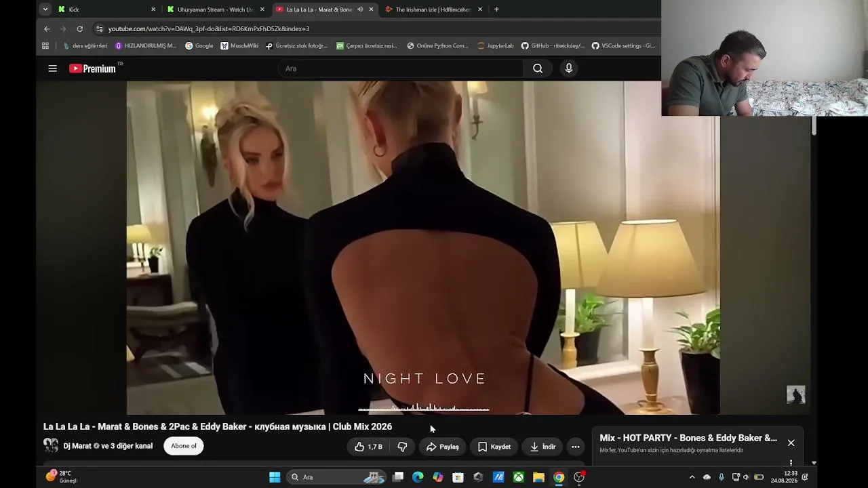Close the Kick tab

[153, 9]
